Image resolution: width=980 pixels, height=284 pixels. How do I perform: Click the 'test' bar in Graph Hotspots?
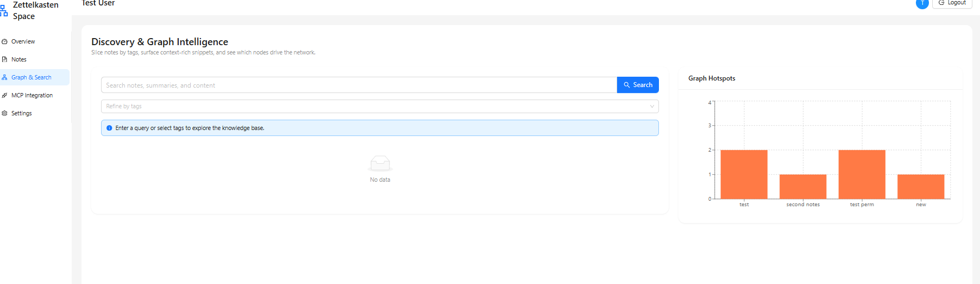tap(744, 174)
